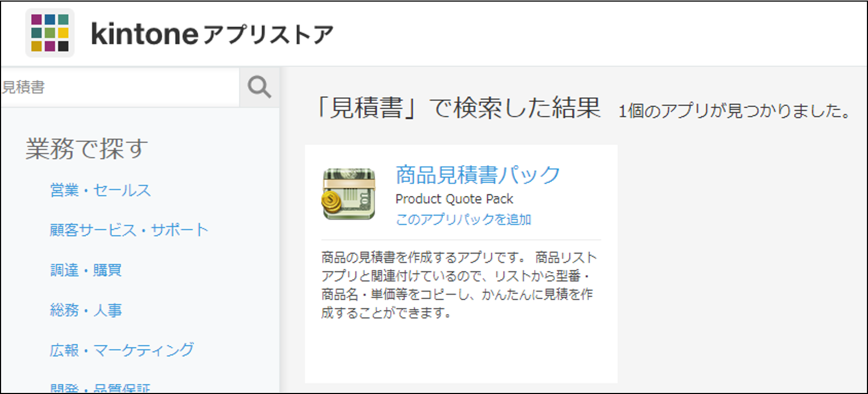The width and height of the screenshot is (868, 394).
Task: Click the search magnifier icon
Action: coord(259,87)
